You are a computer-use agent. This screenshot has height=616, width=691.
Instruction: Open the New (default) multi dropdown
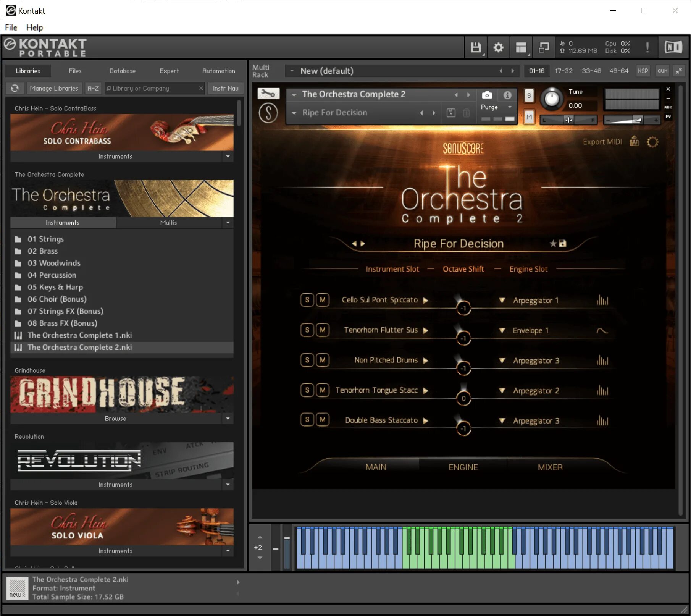[292, 71]
